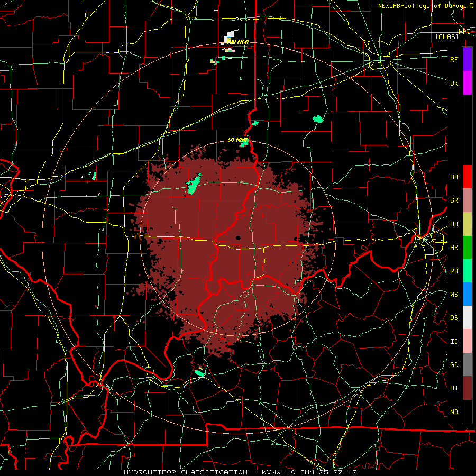Click the [CLAS] units label

pyautogui.click(x=447, y=36)
